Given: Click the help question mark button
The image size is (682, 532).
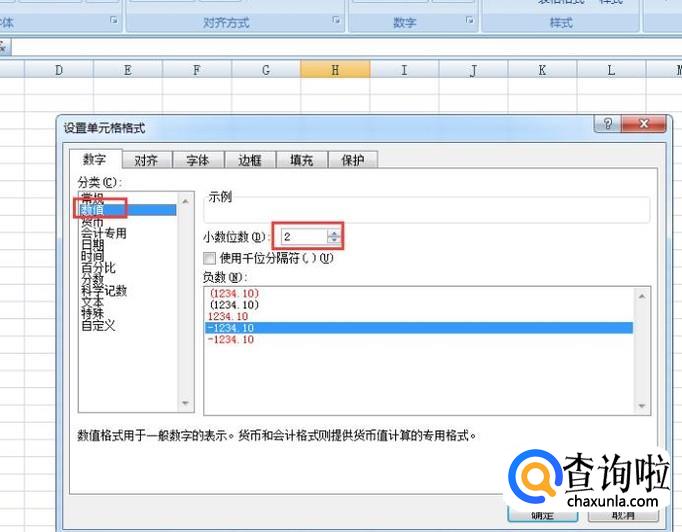Looking at the screenshot, I should [x=607, y=123].
